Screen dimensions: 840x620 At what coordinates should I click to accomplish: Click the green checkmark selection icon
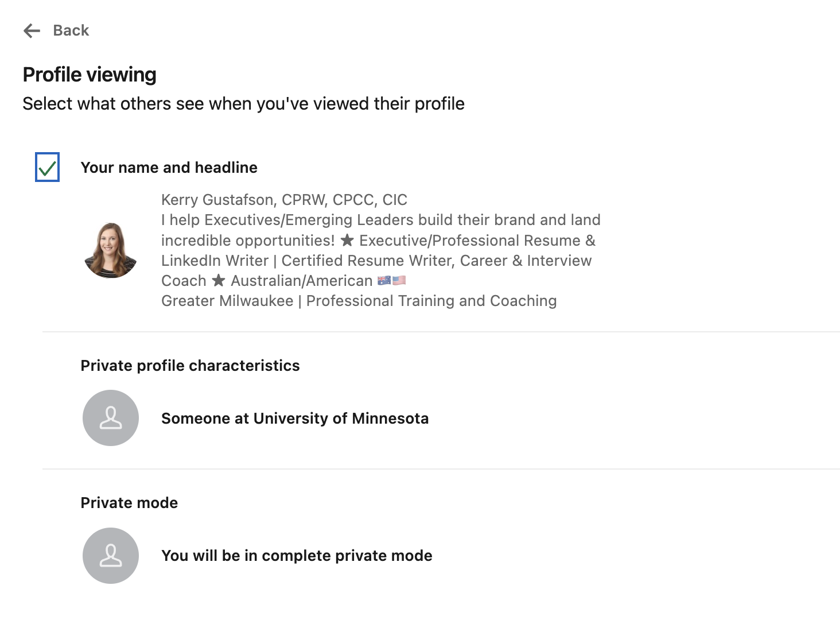point(48,167)
